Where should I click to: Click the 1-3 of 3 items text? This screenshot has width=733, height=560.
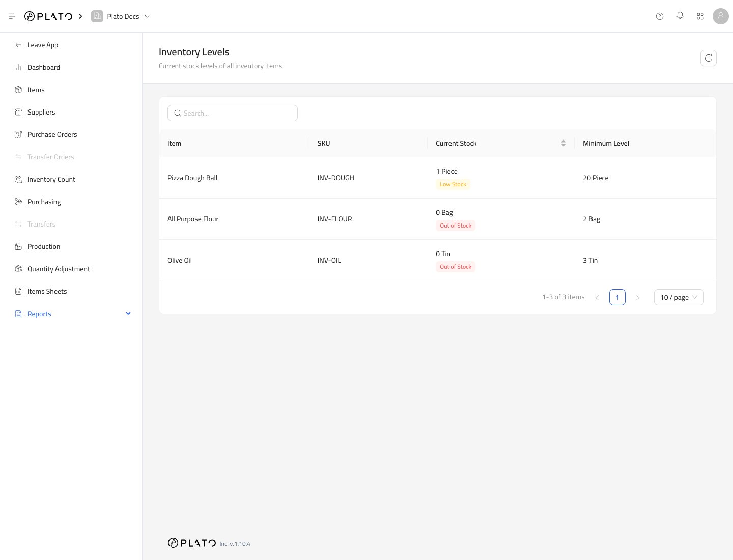pyautogui.click(x=563, y=297)
